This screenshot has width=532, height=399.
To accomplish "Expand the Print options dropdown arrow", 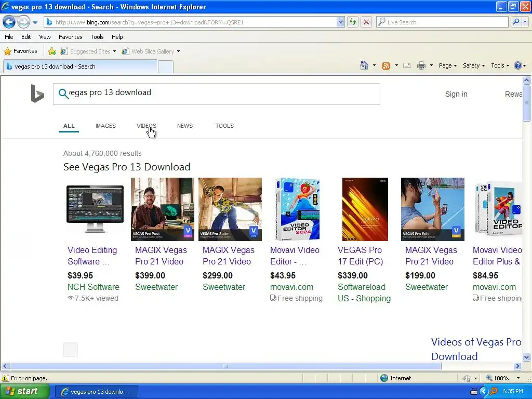I will [431, 65].
